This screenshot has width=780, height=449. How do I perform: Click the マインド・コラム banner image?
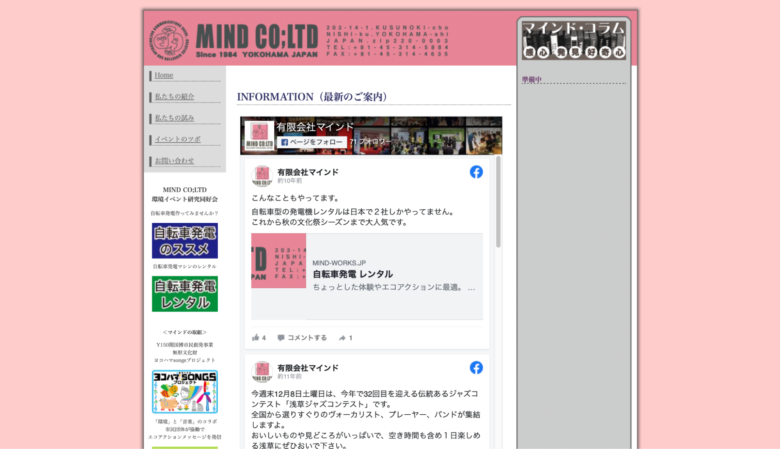click(x=574, y=40)
